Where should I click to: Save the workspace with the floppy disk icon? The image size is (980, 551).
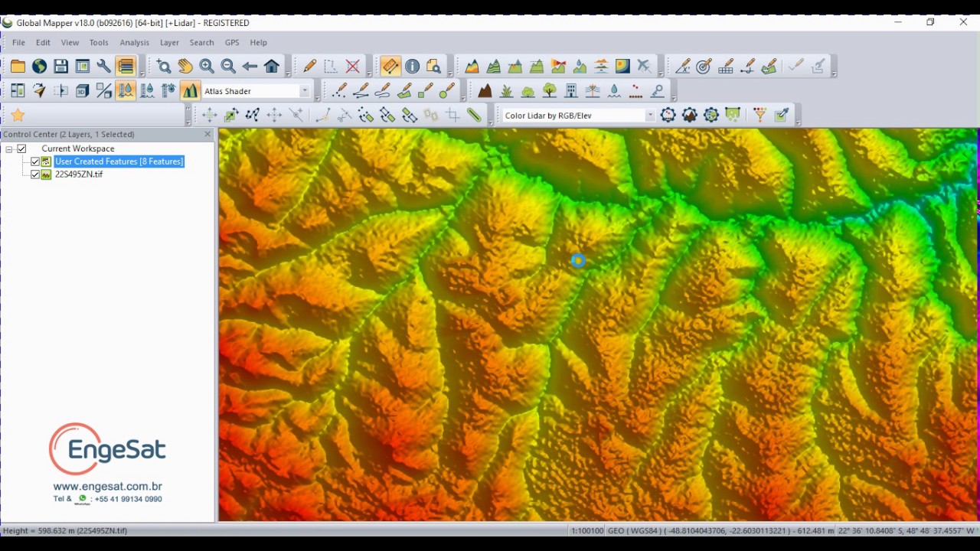[60, 67]
